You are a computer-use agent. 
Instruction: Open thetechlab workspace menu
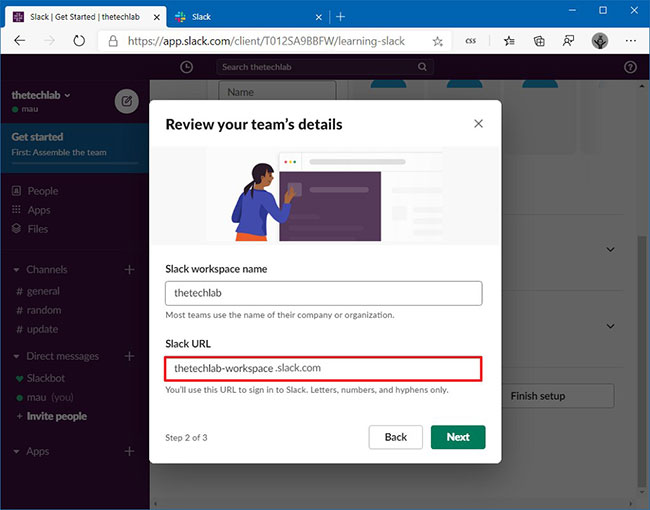point(41,95)
